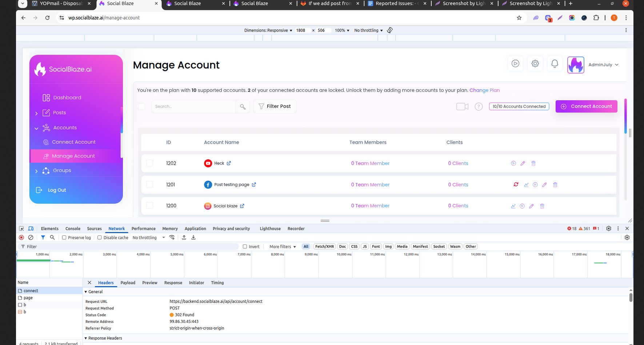Open More filters dropdown
This screenshot has height=345, width=644.
(x=283, y=247)
